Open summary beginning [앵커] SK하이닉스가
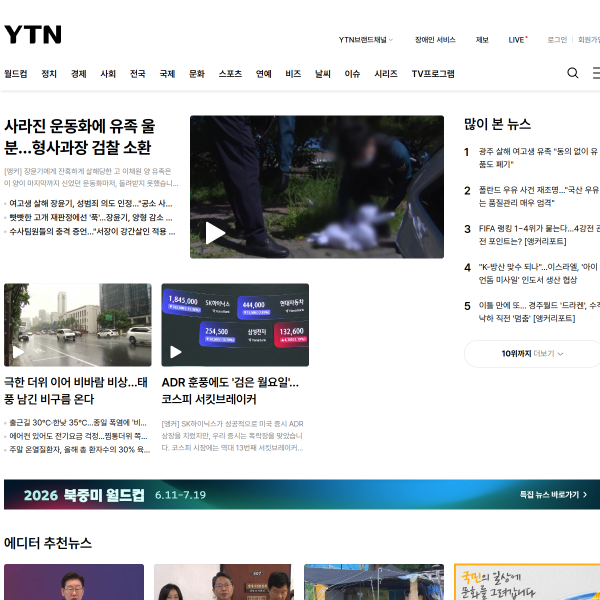 [x=232, y=436]
